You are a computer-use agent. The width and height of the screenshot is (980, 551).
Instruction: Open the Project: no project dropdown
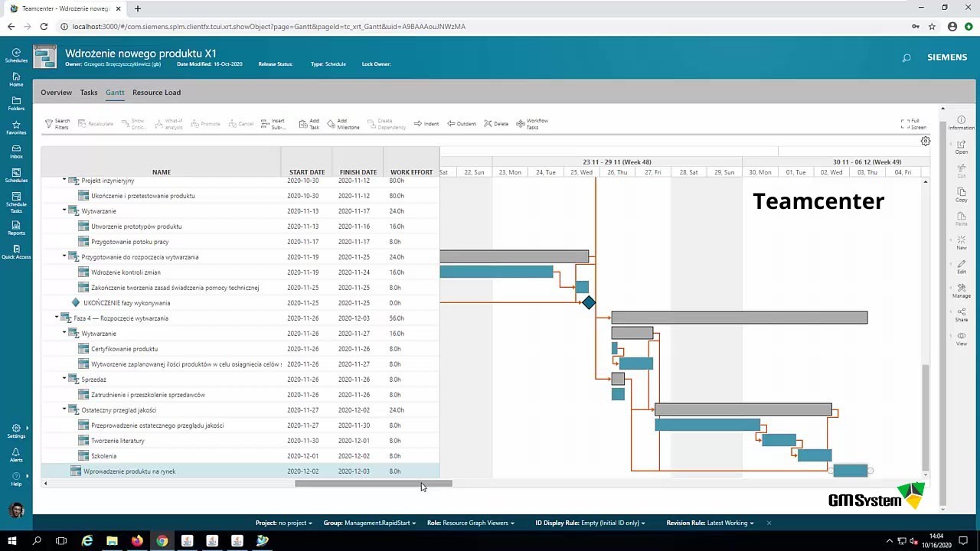tap(284, 523)
